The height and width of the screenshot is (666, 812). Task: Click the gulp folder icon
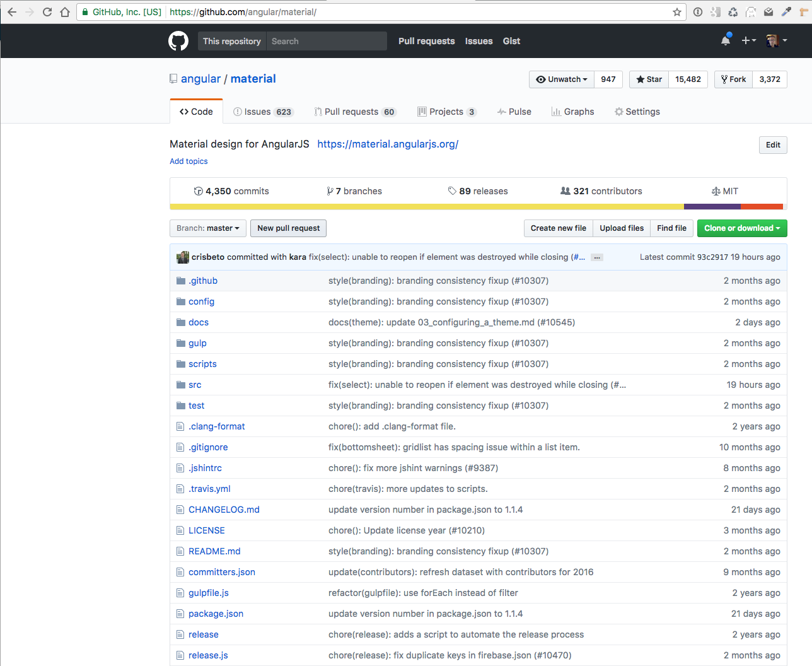pyautogui.click(x=181, y=343)
